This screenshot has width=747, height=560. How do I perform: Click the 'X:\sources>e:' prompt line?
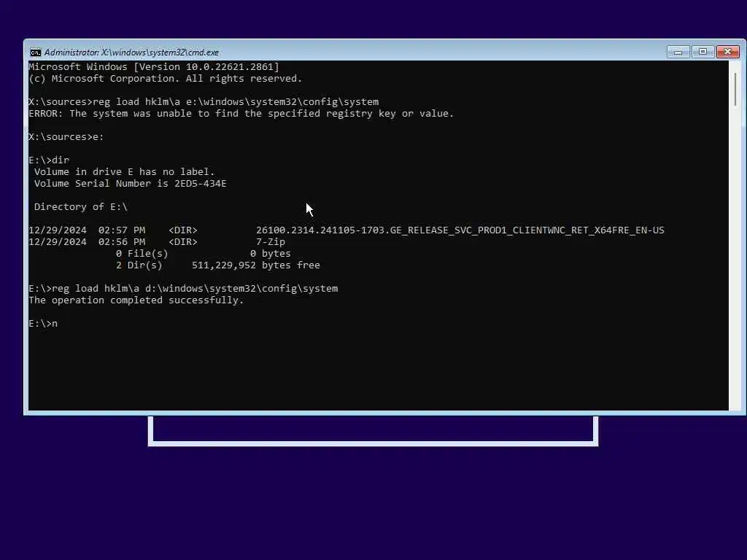point(66,136)
